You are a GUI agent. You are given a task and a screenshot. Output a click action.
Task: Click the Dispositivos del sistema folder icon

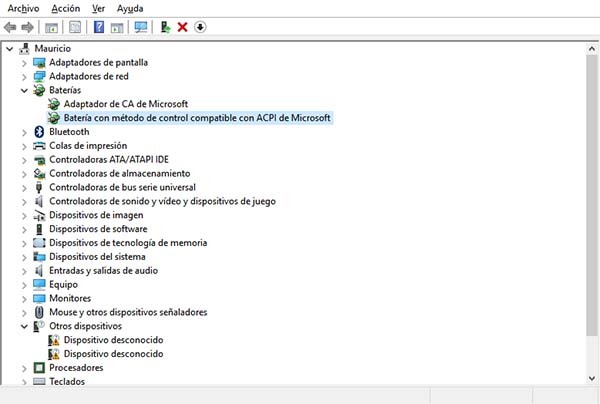pos(39,256)
